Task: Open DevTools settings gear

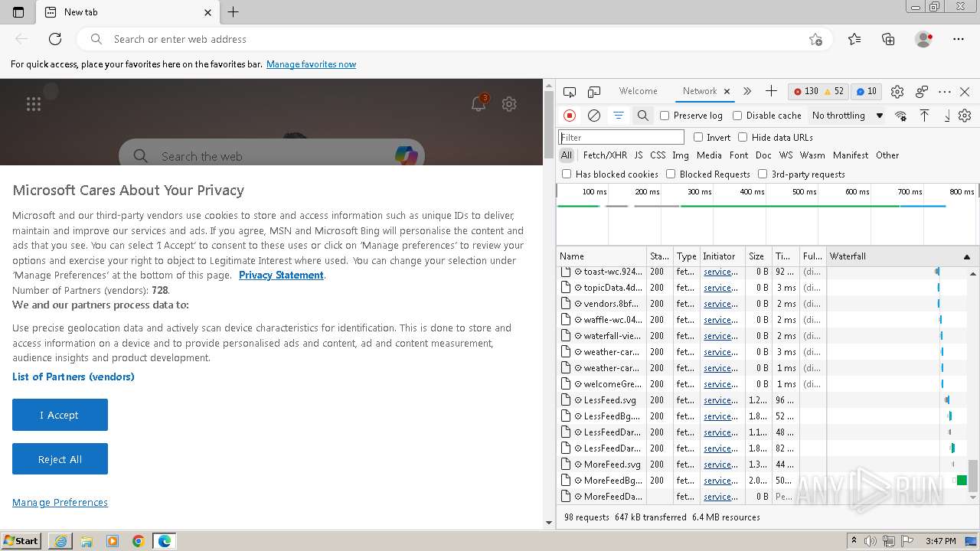Action: coord(897,92)
